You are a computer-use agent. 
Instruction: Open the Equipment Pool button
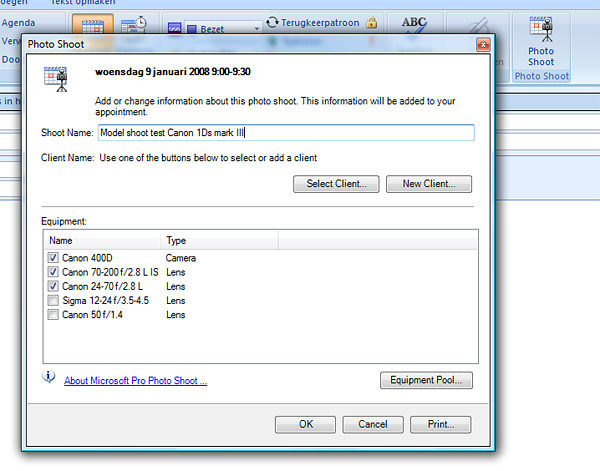click(x=426, y=380)
